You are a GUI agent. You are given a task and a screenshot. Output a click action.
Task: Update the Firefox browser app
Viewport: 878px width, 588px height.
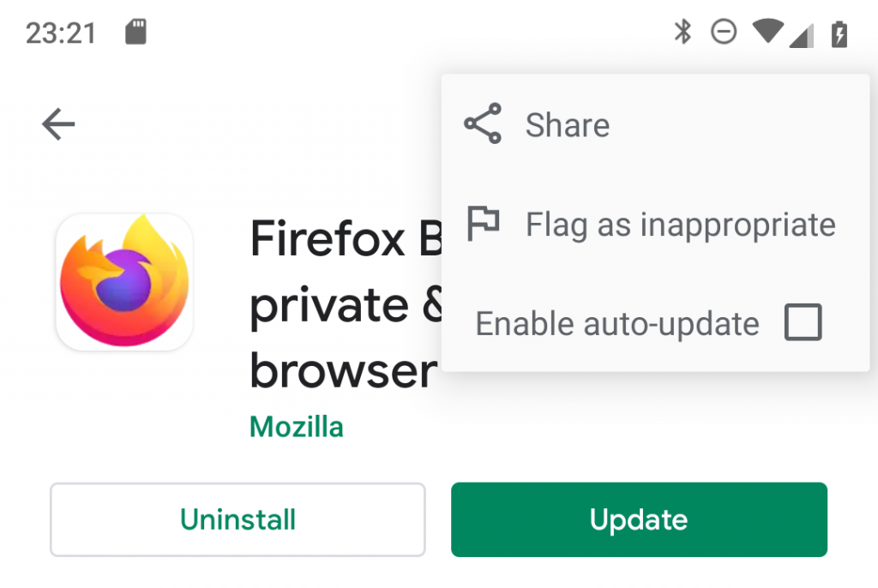click(639, 519)
